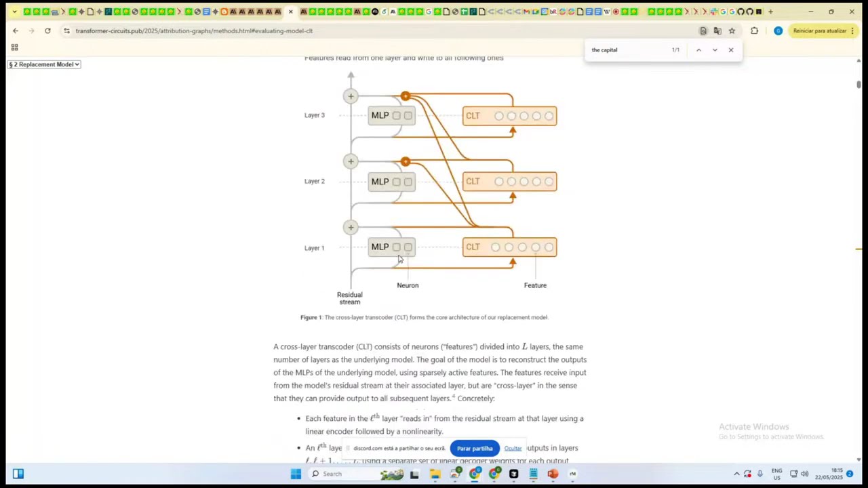Click the Windows taskbar Search box
This screenshot has height=488, width=868.
point(356,474)
